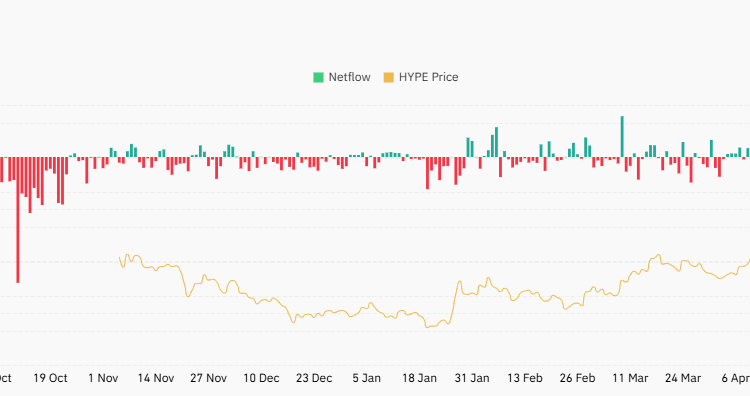The width and height of the screenshot is (750, 396).
Task: Click the 13 Feb axis label
Action: coord(525,378)
